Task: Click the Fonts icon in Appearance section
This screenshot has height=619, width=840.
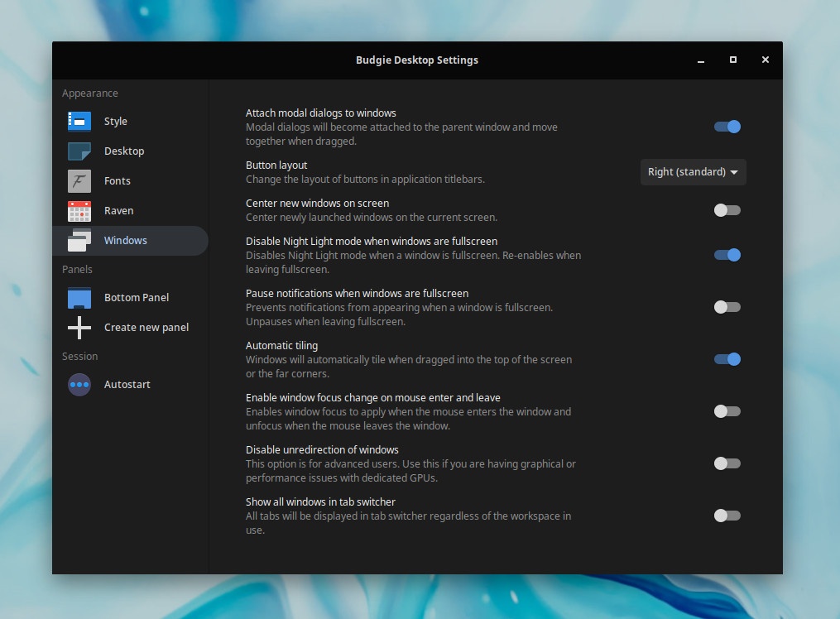Action: [79, 180]
